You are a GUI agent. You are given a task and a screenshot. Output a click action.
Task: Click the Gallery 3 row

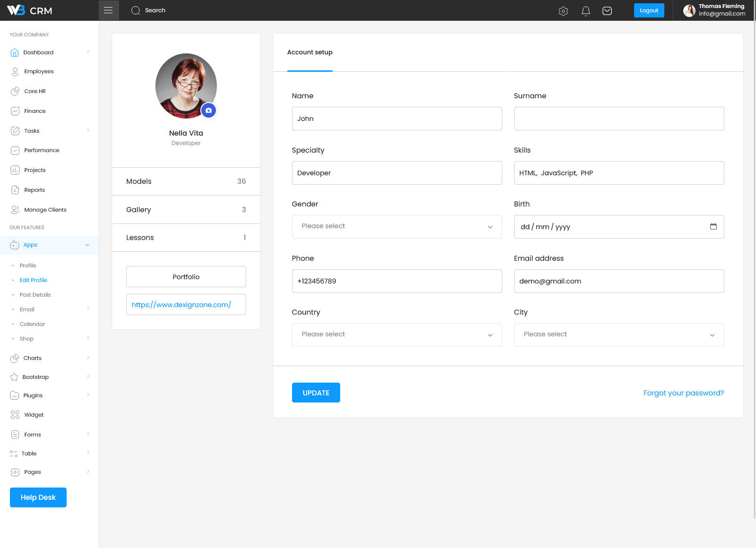[186, 210]
